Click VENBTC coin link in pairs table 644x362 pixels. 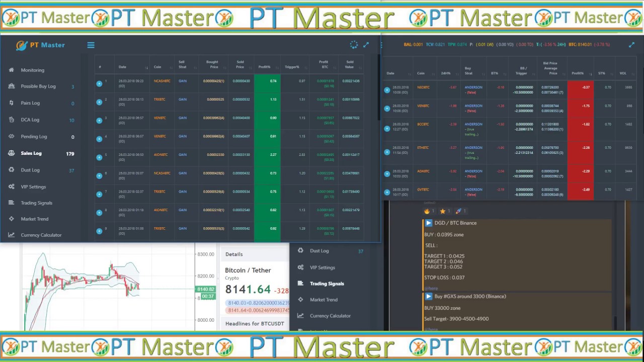pos(423,106)
